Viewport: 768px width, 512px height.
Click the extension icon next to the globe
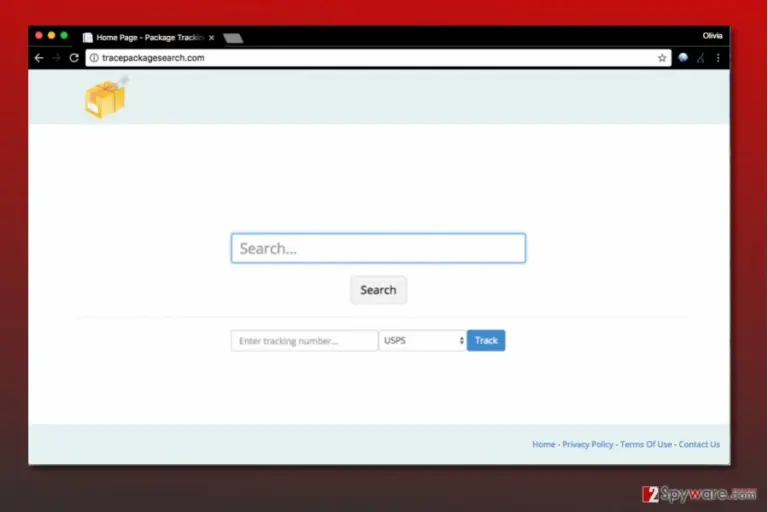click(700, 58)
